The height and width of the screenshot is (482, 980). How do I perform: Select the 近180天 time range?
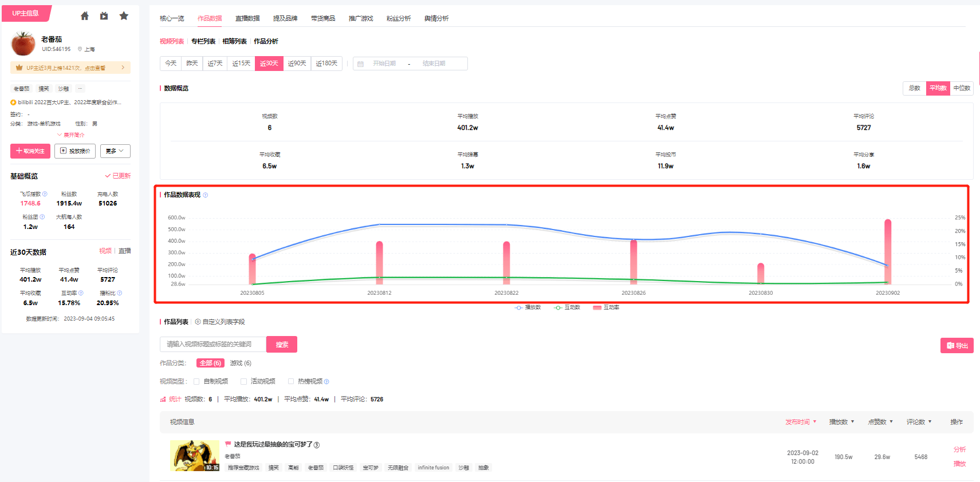coord(326,64)
